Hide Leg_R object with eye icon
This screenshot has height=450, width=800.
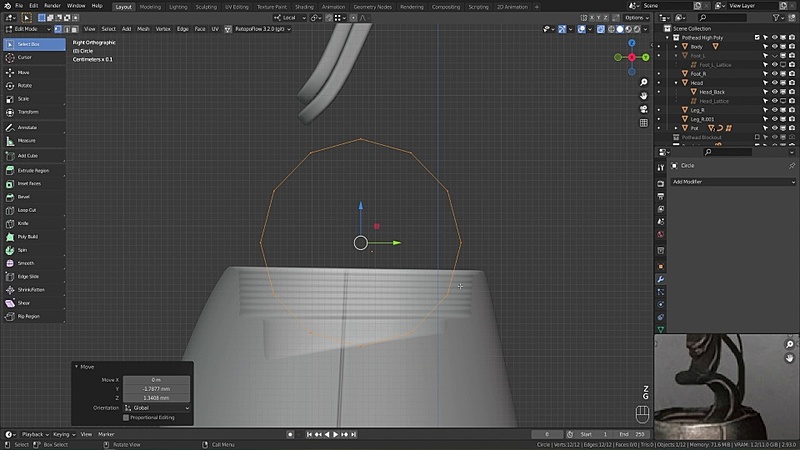(x=774, y=110)
